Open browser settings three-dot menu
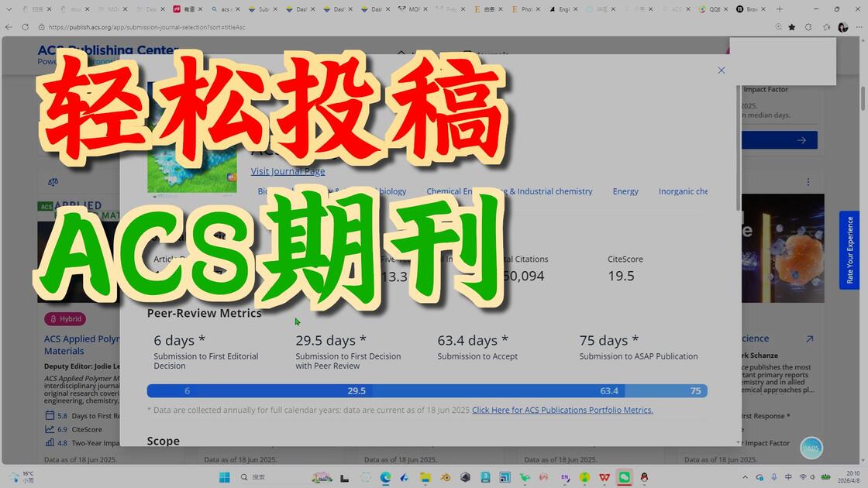Viewport: 868px width, 488px height. [x=859, y=27]
